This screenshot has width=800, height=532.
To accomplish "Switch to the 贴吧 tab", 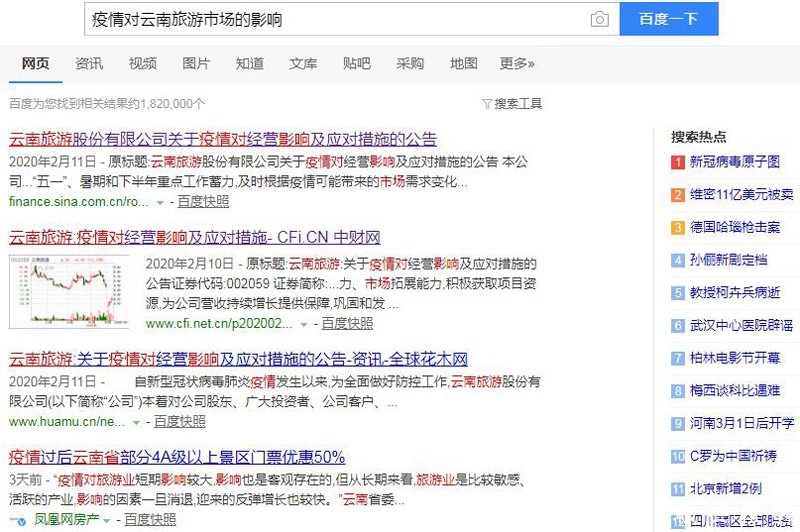I will pos(357,63).
